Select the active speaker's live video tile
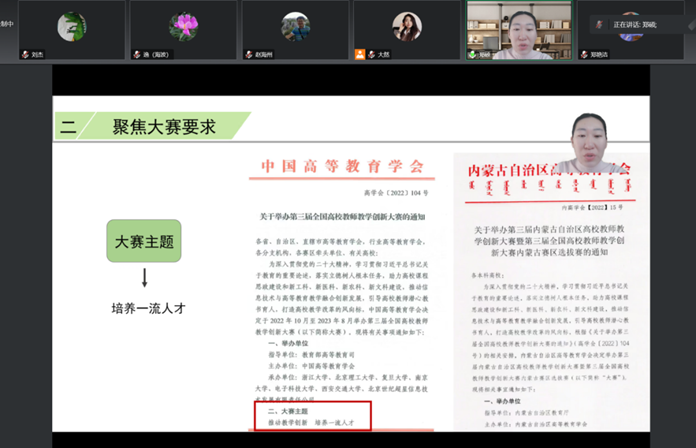Viewport: 696px width, 448px height. 519,30
